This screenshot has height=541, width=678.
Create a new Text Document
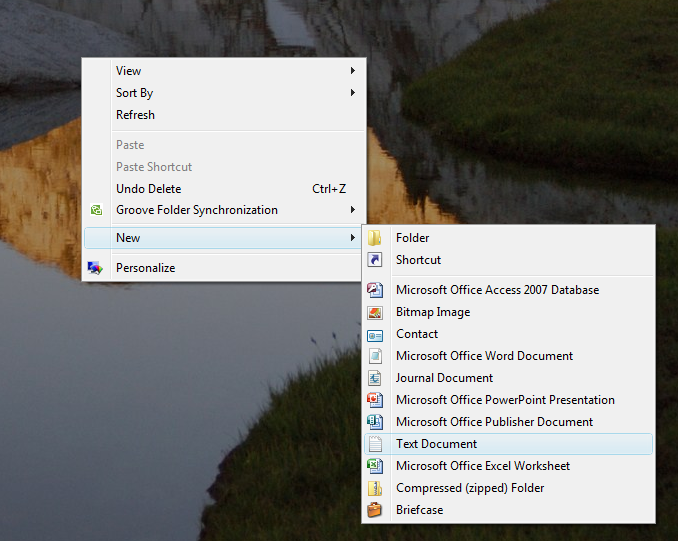coord(508,444)
